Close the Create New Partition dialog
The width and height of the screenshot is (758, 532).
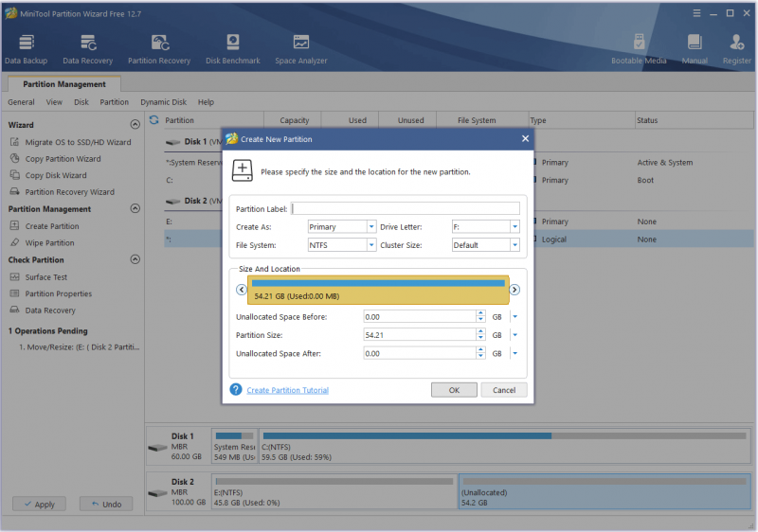[525, 138]
